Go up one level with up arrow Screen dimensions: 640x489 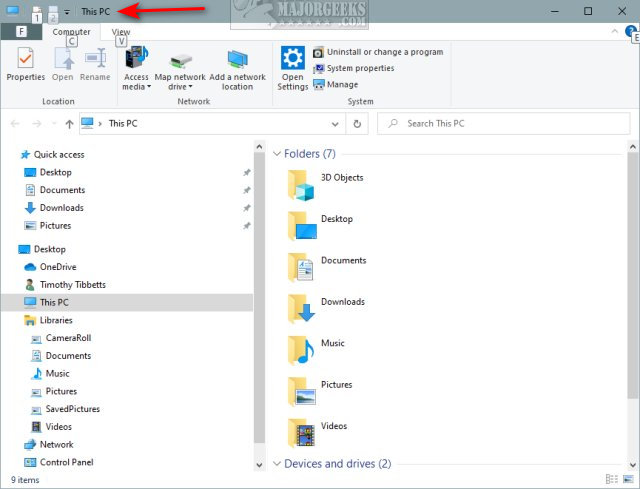tap(69, 124)
